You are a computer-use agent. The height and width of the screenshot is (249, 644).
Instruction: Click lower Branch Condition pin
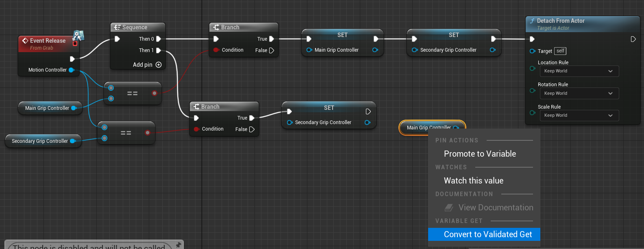click(196, 129)
